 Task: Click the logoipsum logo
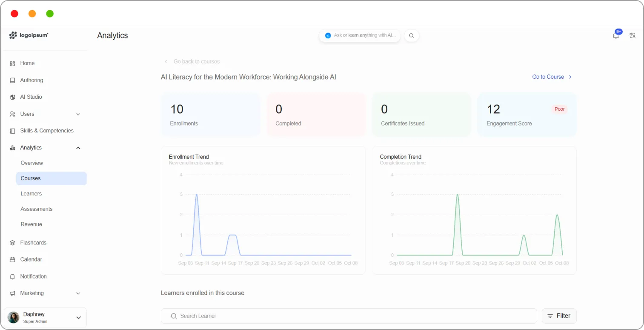coord(29,35)
